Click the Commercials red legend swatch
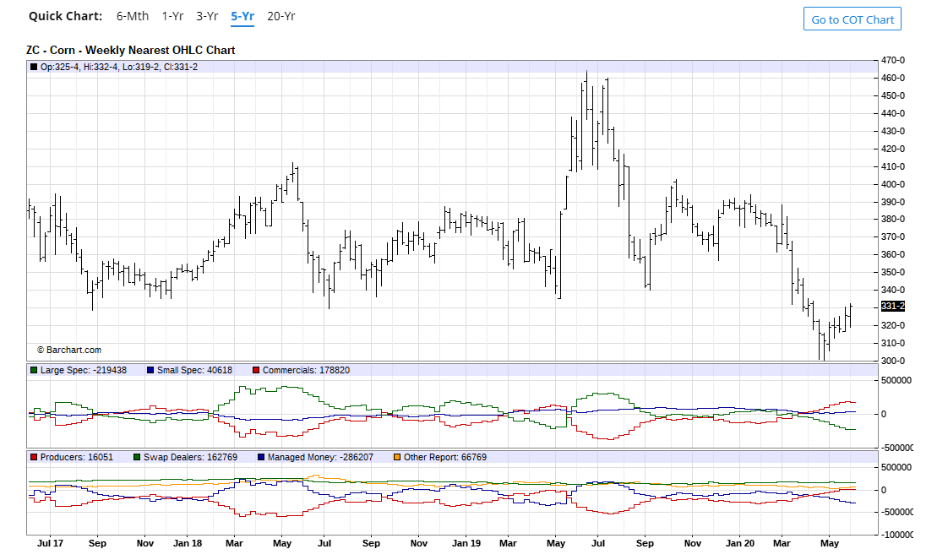The height and width of the screenshot is (560, 937). 256,371
